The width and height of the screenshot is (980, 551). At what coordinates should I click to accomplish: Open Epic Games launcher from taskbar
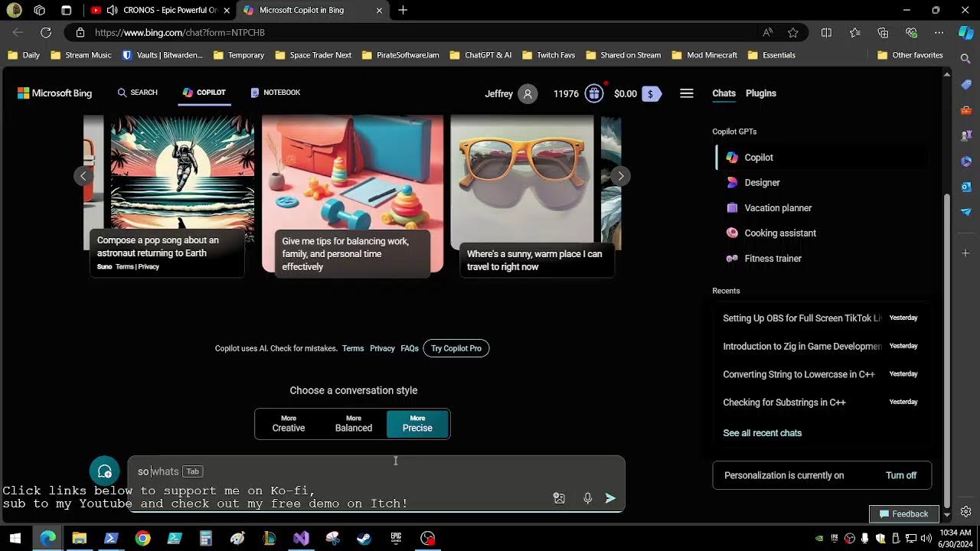pos(396,538)
